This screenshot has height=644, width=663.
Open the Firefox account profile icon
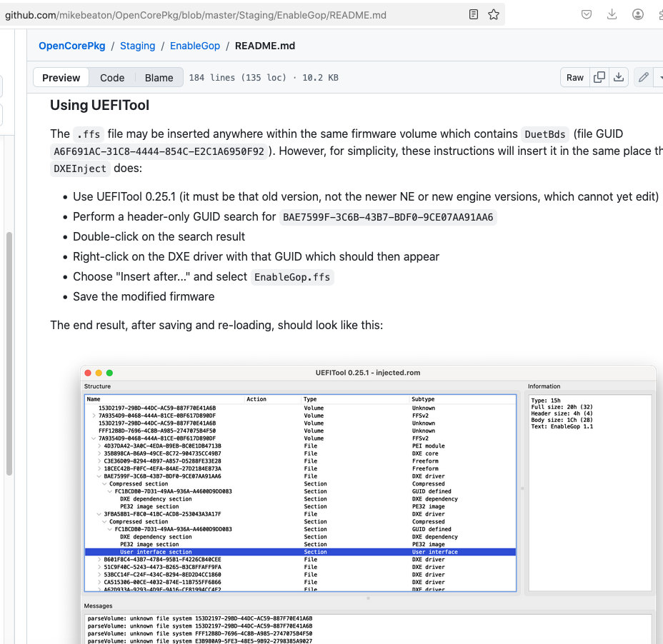(x=637, y=15)
